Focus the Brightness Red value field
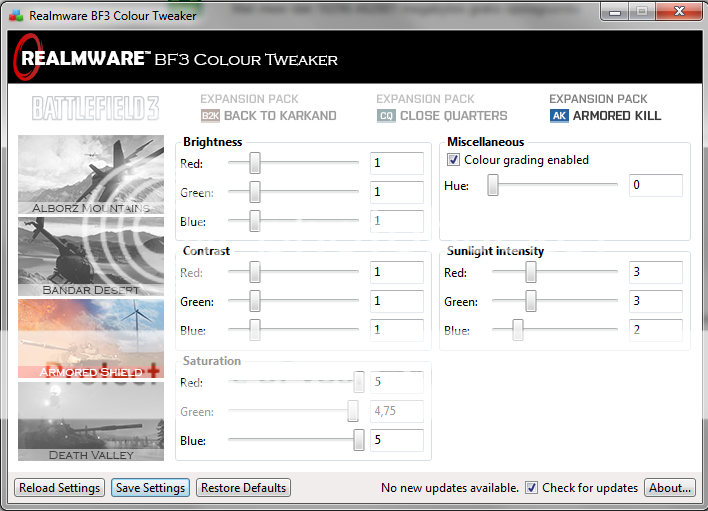The height and width of the screenshot is (511, 708). [396, 163]
